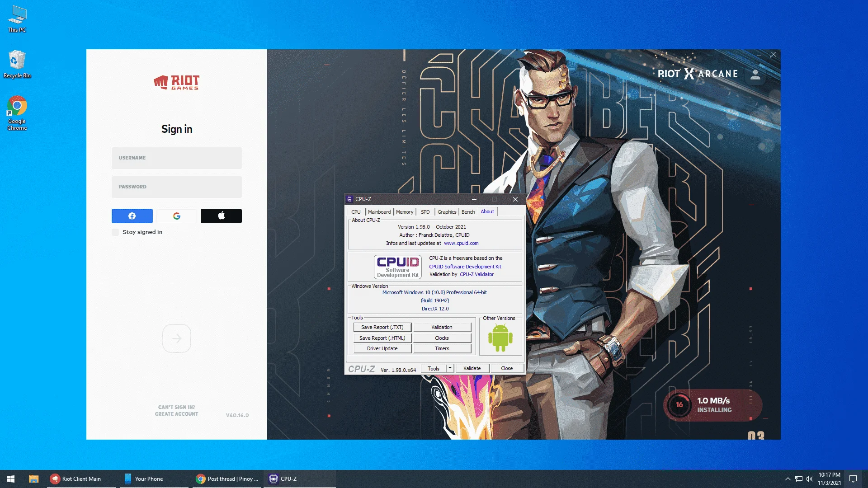Open volume control tray icon
The image size is (868, 488).
click(809, 479)
